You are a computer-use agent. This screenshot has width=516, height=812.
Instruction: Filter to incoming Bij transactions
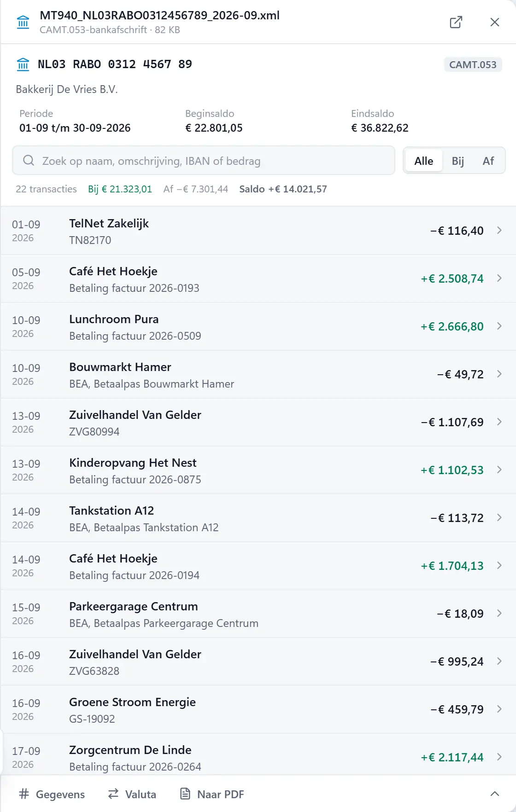tap(458, 161)
